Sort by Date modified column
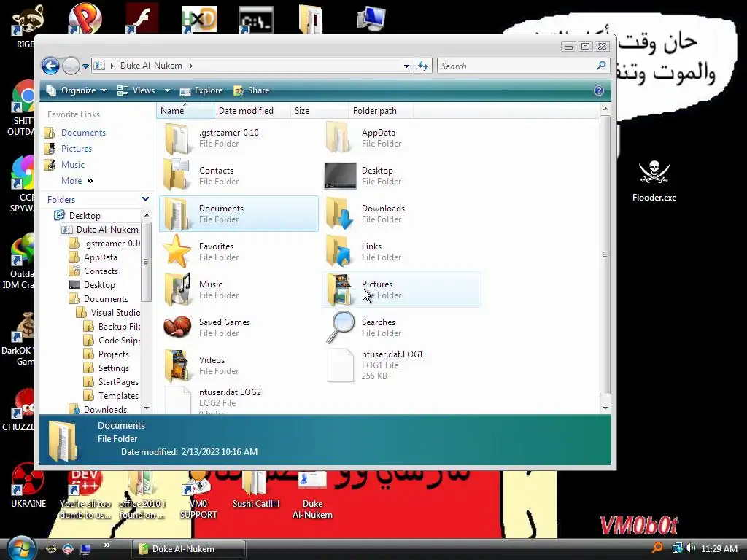 (x=252, y=111)
